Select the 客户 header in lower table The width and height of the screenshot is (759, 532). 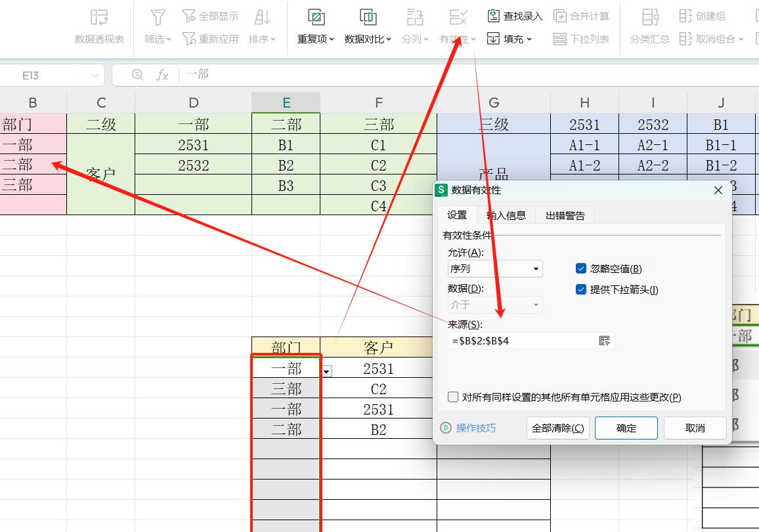point(379,347)
